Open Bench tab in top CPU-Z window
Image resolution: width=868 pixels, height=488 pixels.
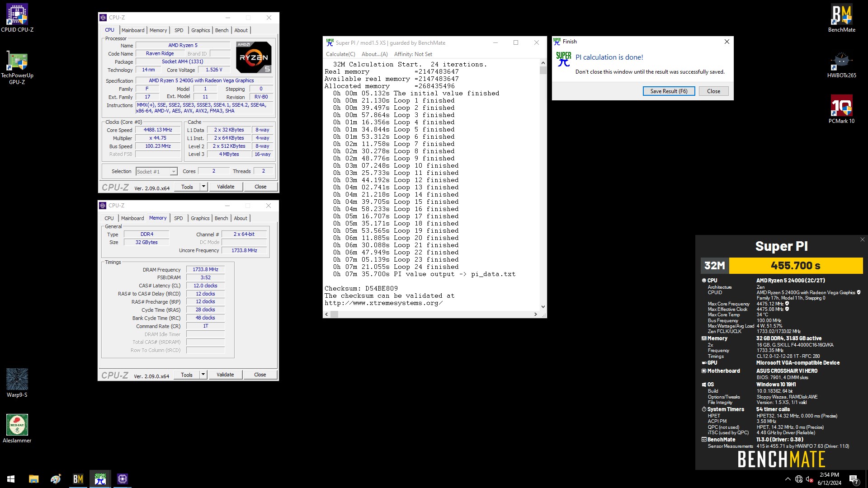(222, 30)
